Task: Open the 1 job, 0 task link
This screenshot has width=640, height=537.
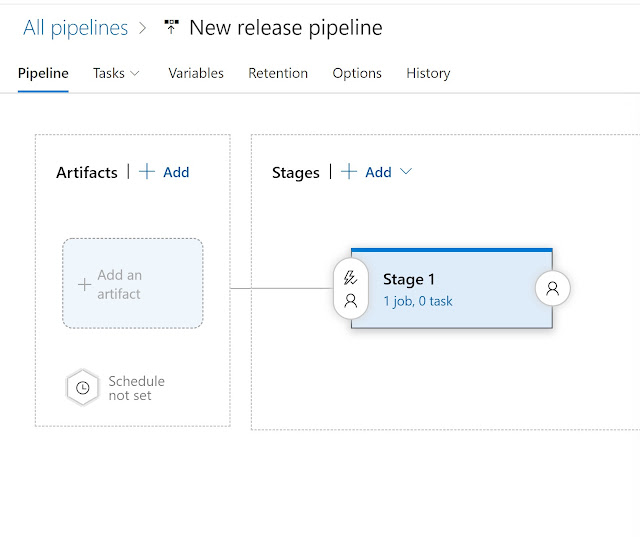Action: pos(418,301)
